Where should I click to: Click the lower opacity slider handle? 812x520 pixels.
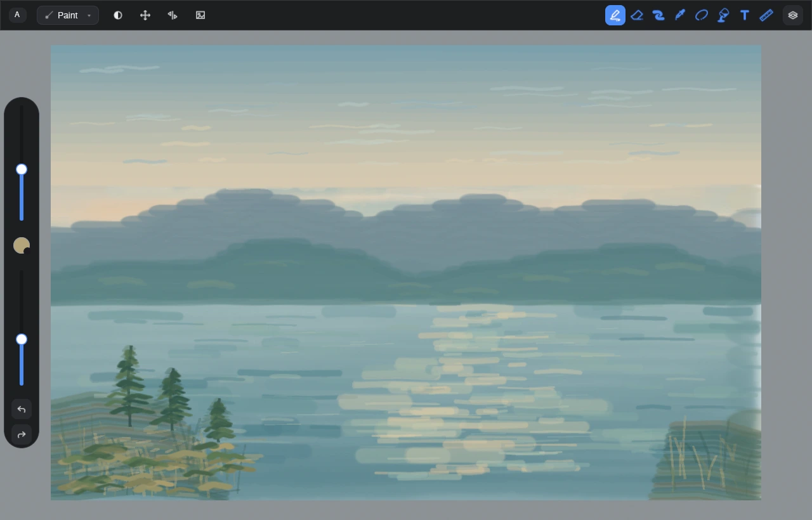(x=22, y=339)
